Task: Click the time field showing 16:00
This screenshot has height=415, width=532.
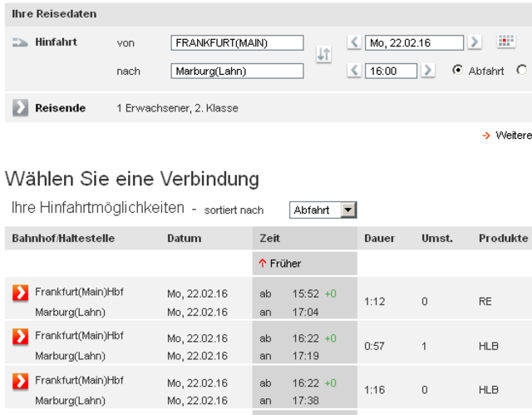Action: tap(391, 71)
